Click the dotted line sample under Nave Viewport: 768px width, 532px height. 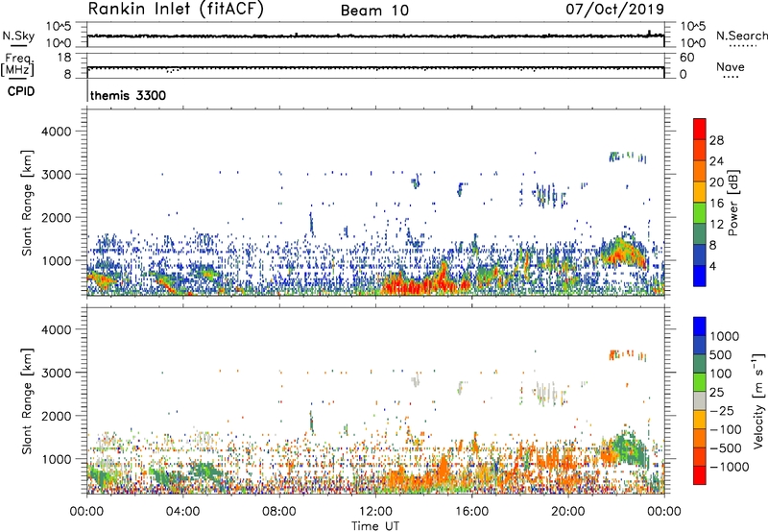731,77
